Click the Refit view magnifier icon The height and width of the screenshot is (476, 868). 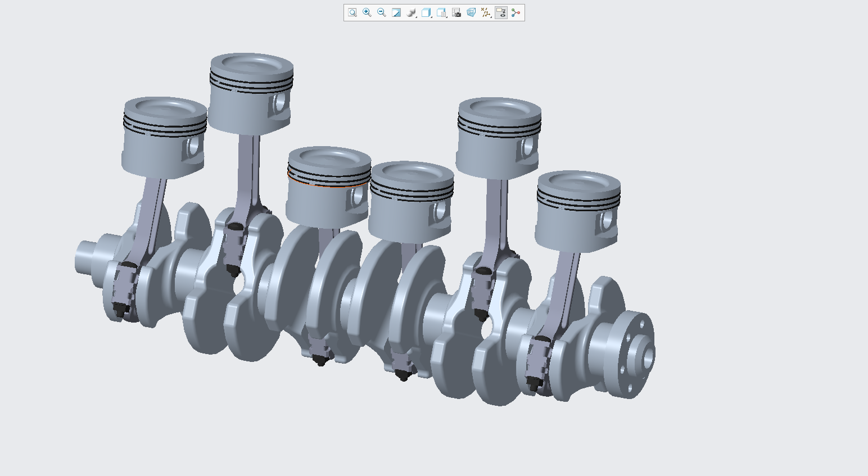(352, 13)
